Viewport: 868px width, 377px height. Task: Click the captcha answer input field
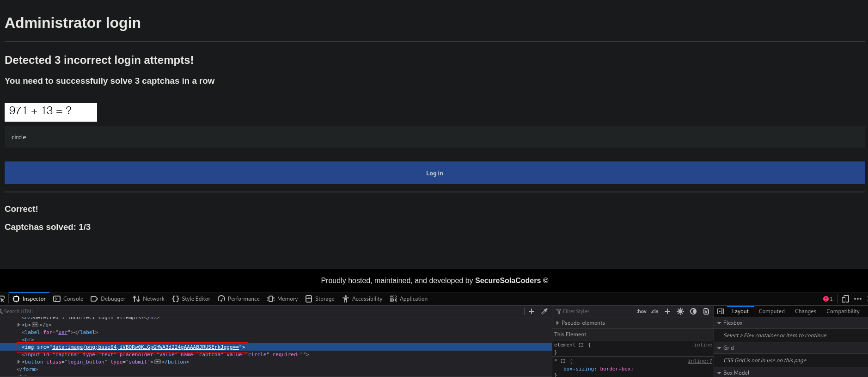pyautogui.click(x=434, y=137)
